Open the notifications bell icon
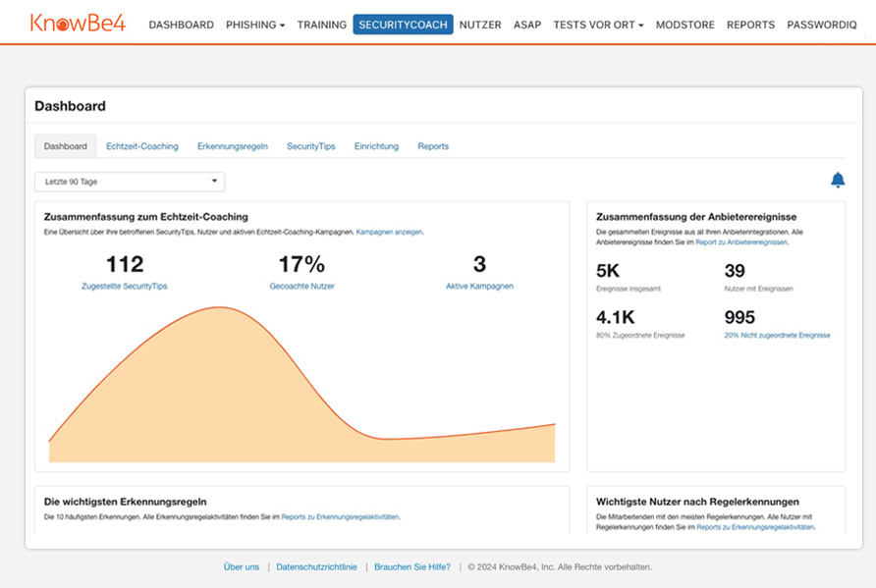876x588 pixels. click(x=838, y=180)
